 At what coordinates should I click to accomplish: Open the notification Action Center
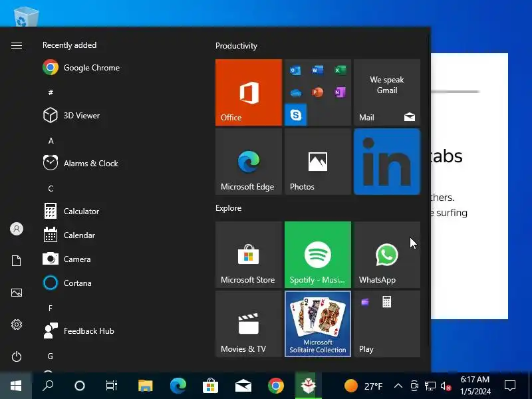[509, 386]
